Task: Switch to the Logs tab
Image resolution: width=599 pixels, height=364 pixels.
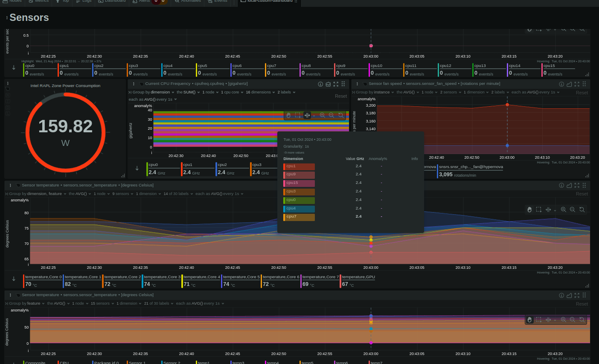Action: (84, 1)
